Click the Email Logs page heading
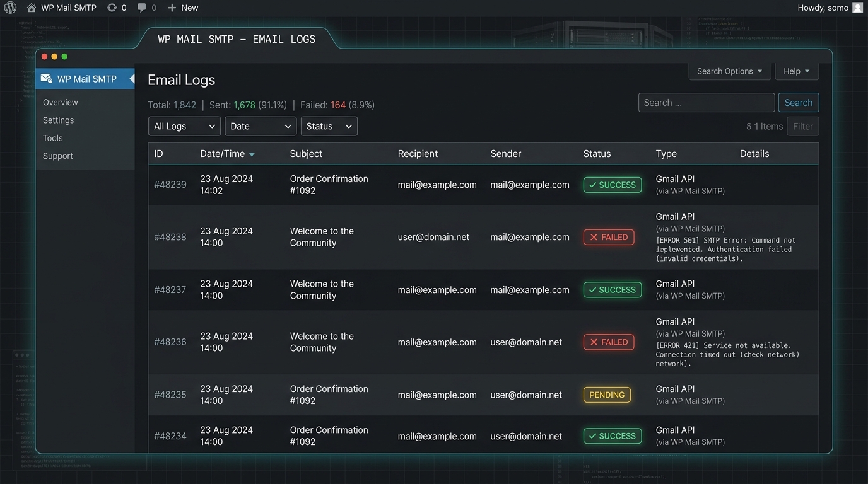 [x=182, y=80]
